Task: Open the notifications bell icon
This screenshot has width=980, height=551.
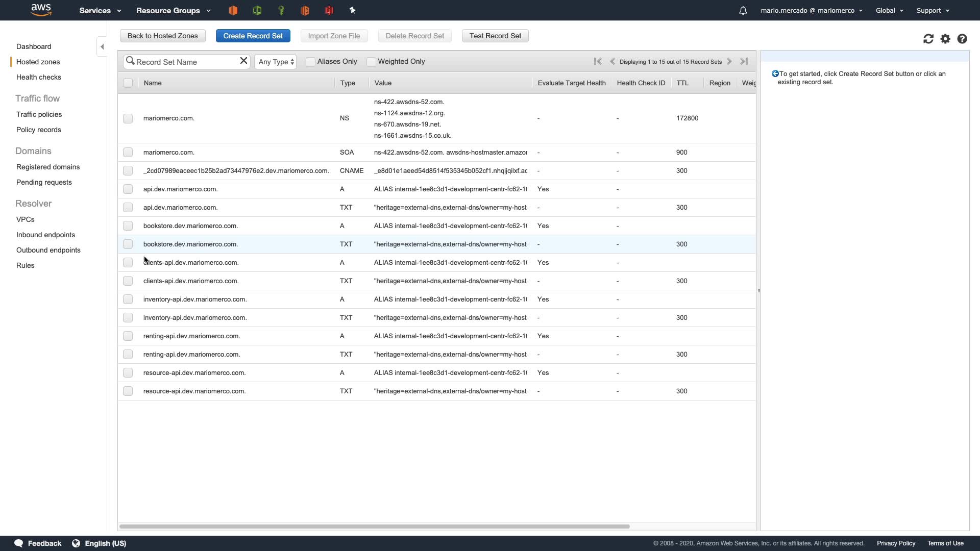Action: pyautogui.click(x=743, y=11)
